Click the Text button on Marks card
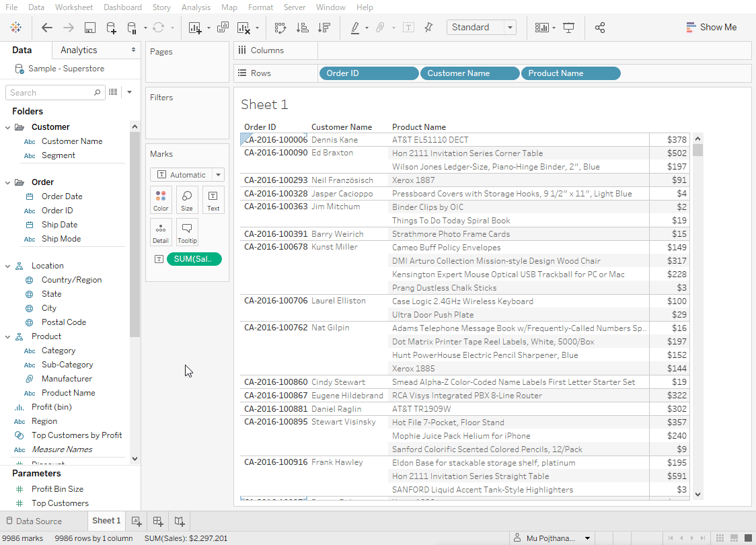Viewport: 756px width, 545px height. point(213,200)
